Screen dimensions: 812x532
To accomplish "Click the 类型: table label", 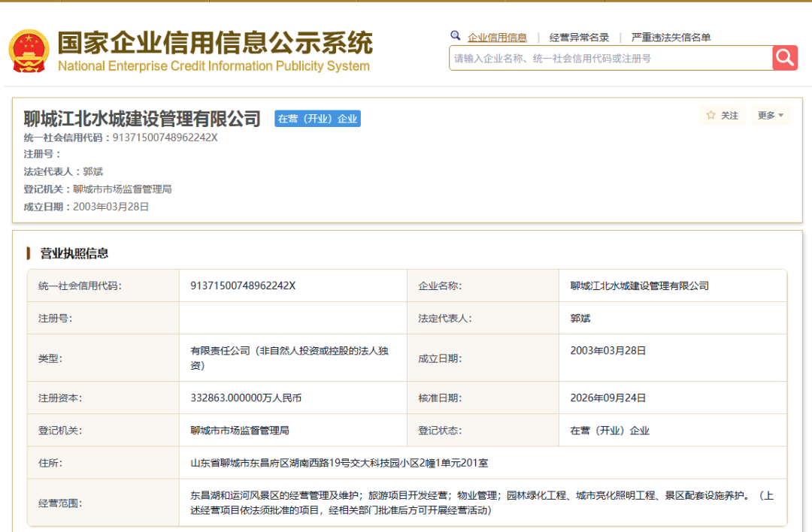I will [50, 358].
